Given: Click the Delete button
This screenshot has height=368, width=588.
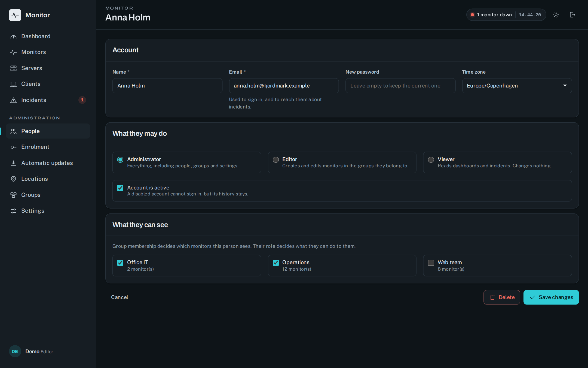Looking at the screenshot, I should [x=502, y=297].
